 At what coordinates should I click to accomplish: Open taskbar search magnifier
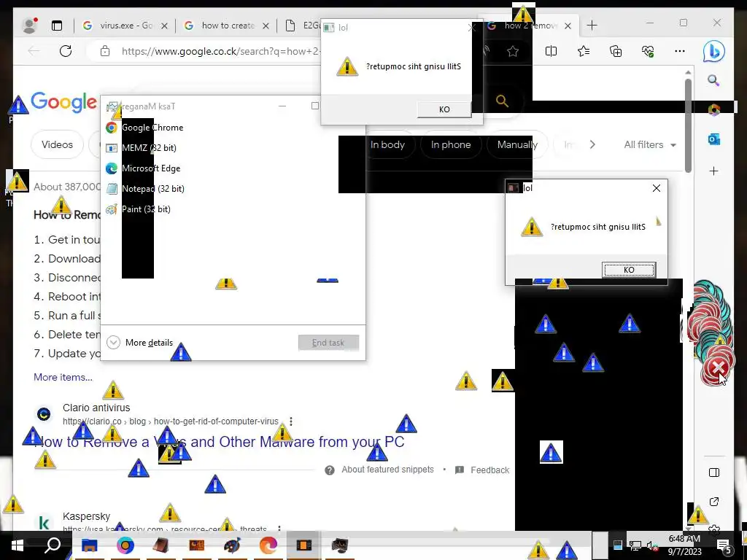(53, 545)
